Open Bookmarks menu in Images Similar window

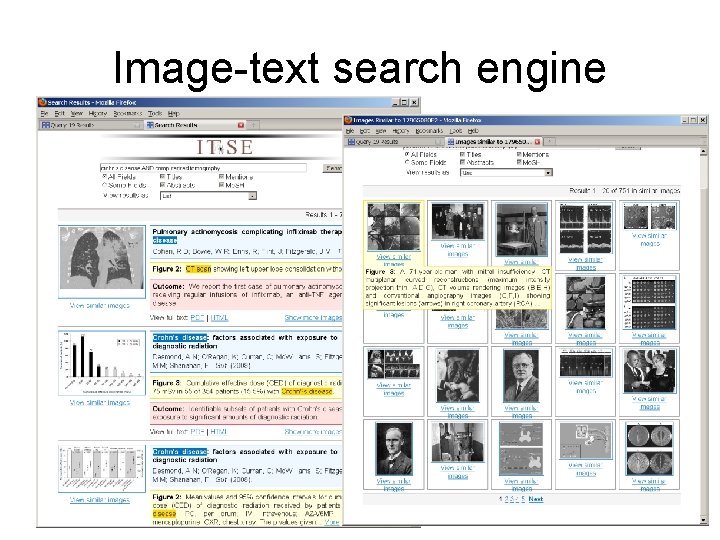point(429,131)
